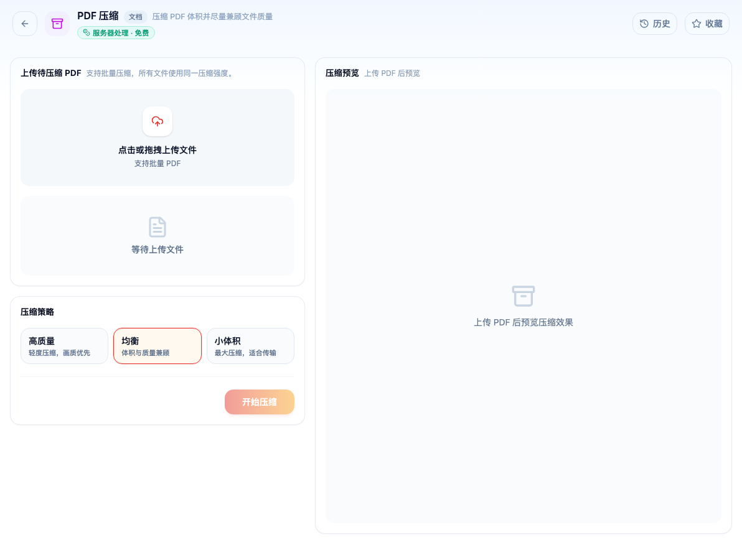Click the PDF 压缩 page title

coord(98,16)
